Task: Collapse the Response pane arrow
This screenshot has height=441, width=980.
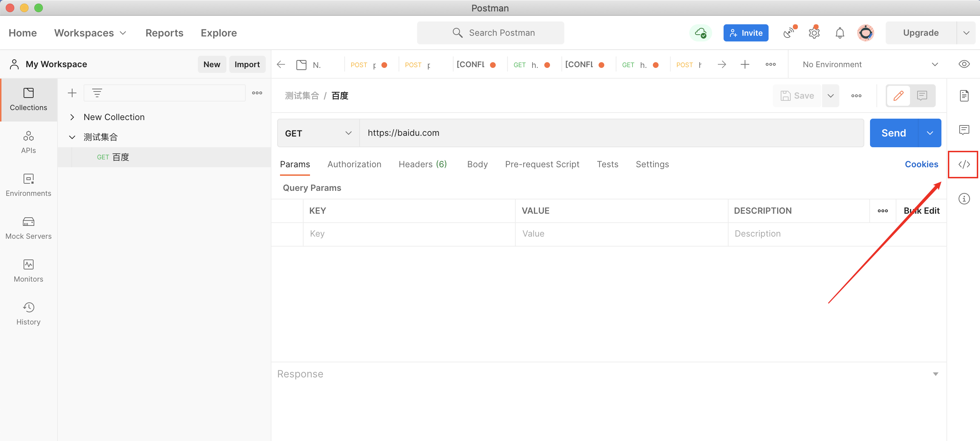Action: coord(935,374)
